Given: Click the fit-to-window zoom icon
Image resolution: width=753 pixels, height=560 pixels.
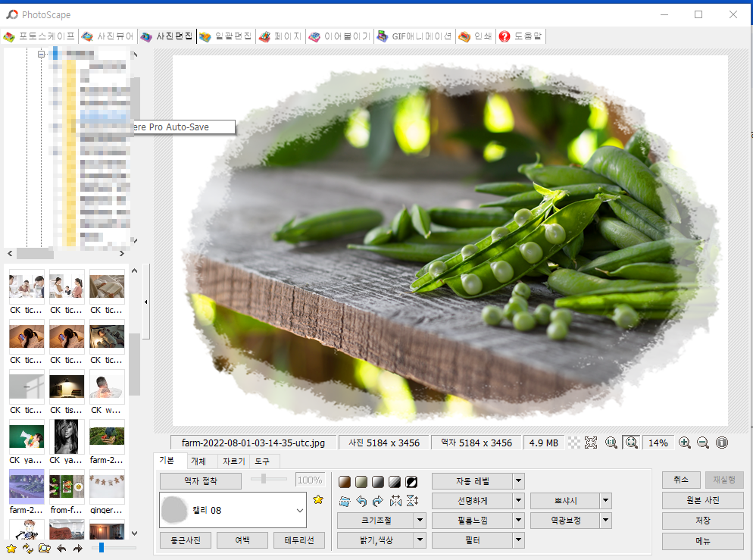Looking at the screenshot, I should [x=632, y=443].
